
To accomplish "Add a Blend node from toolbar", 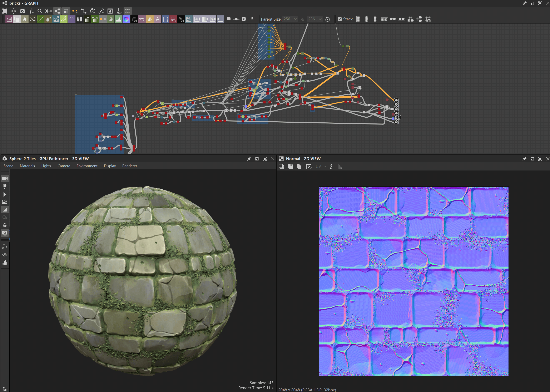I will click(17, 19).
